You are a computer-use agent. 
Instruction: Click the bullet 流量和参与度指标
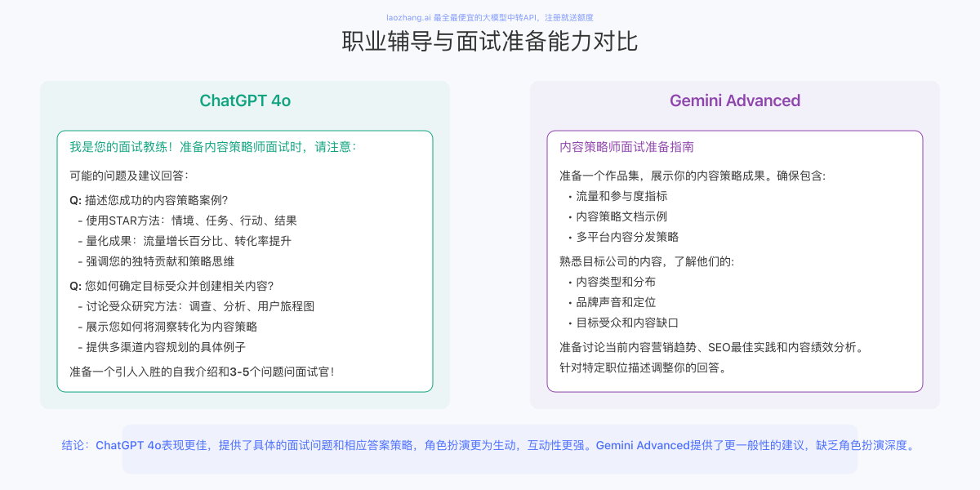(617, 196)
